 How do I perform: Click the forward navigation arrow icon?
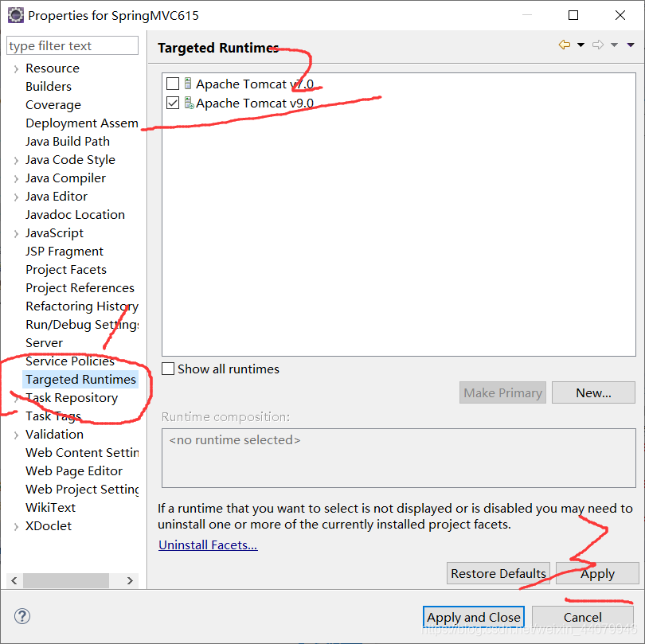pyautogui.click(x=598, y=45)
